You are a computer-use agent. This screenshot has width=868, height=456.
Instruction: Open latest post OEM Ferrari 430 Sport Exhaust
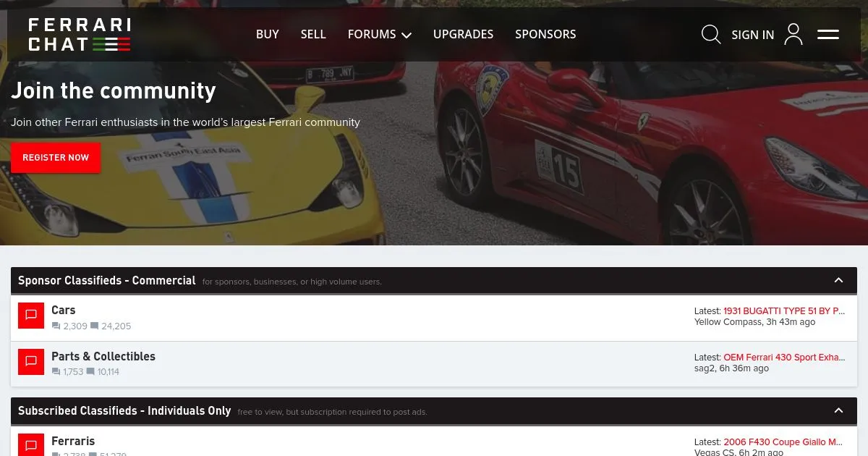784,358
